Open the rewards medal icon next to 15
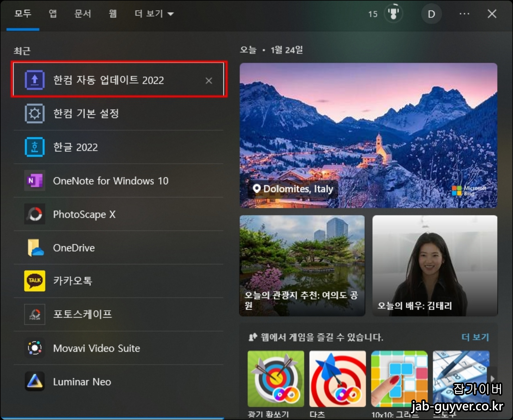The height and width of the screenshot is (420, 513). coord(393,13)
